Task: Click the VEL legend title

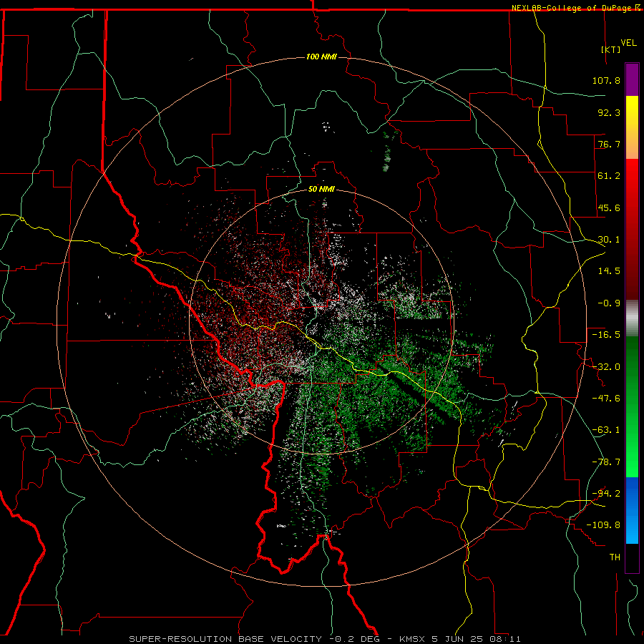Action: click(628, 43)
